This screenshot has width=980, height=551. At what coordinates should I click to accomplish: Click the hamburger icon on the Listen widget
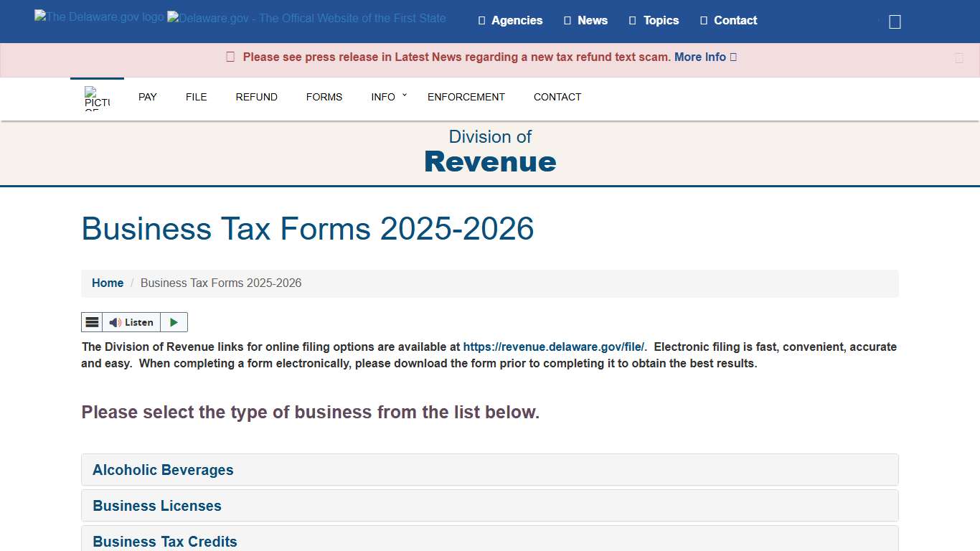click(92, 321)
